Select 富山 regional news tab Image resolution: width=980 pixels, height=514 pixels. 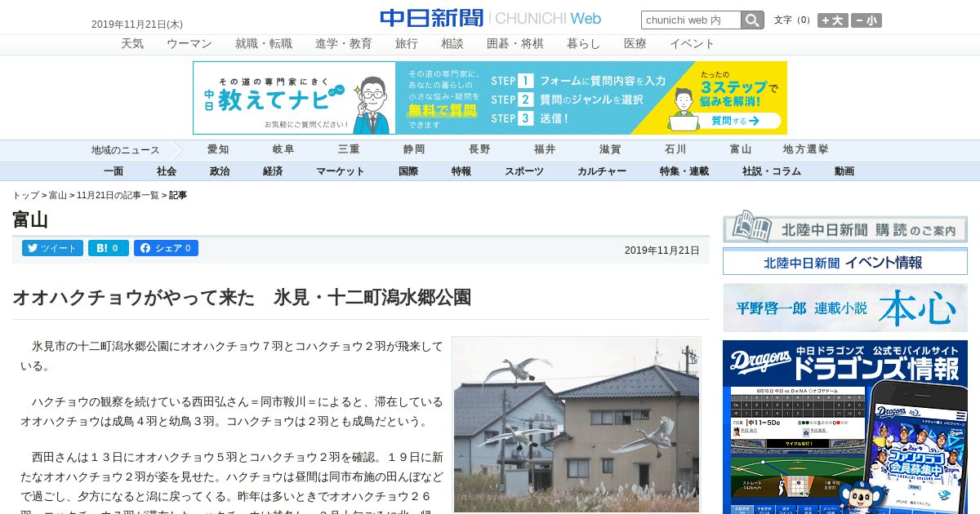[741, 149]
